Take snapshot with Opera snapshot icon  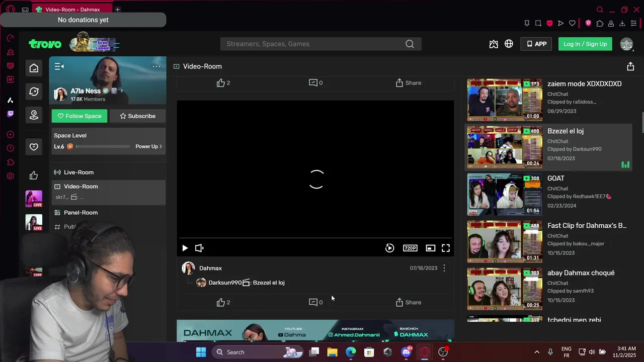pyautogui.click(x=538, y=23)
